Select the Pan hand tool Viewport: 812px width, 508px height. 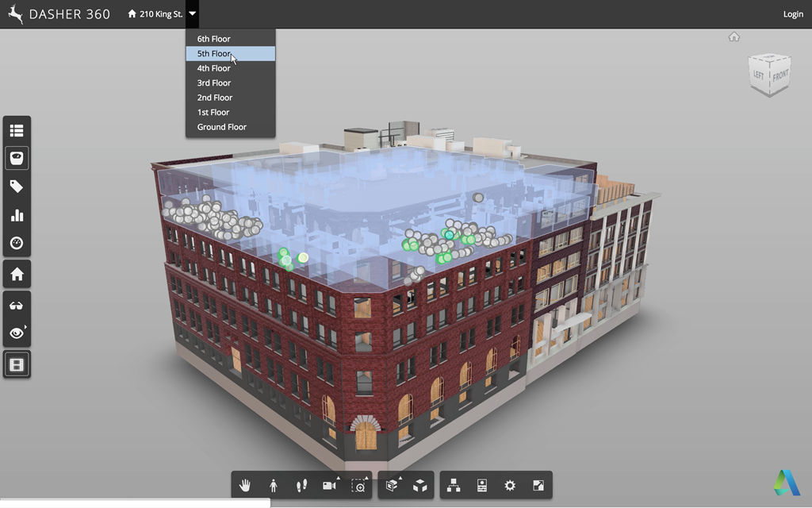click(x=245, y=486)
